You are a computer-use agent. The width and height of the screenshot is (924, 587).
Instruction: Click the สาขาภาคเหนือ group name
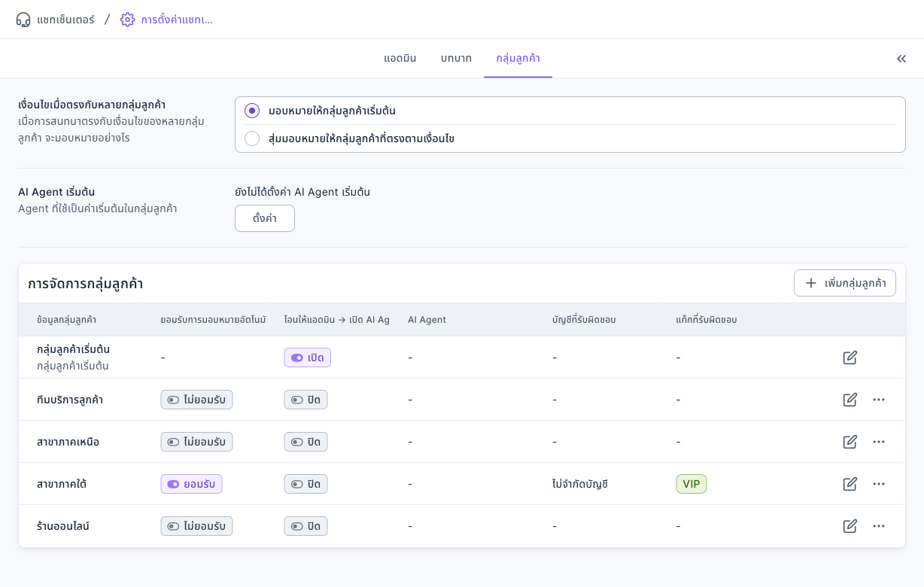click(68, 442)
